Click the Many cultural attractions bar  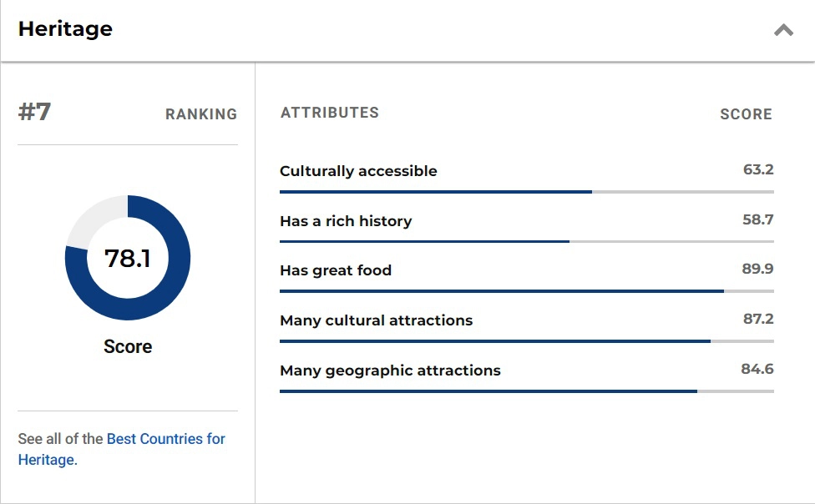[526, 340]
